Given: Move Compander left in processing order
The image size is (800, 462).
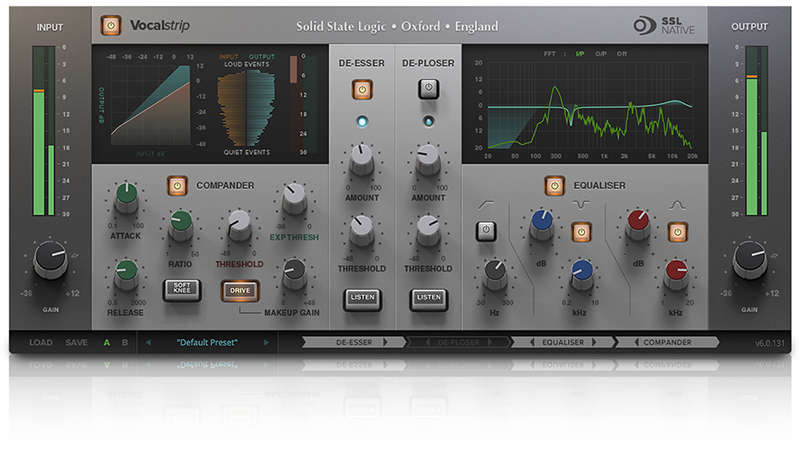Looking at the screenshot, I should pos(636,342).
